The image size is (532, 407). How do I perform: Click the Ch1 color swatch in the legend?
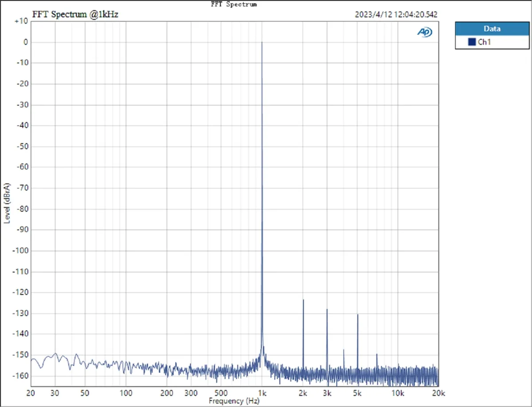click(x=472, y=42)
